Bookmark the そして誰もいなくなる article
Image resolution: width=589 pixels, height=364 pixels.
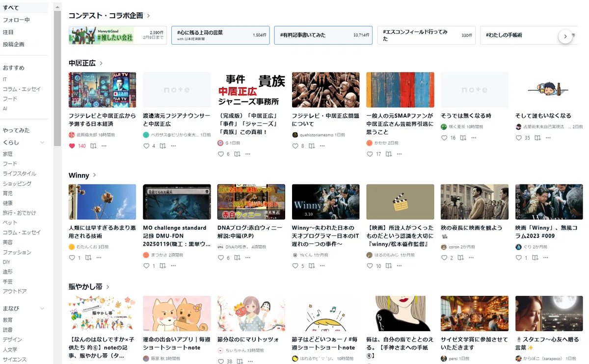537,138
